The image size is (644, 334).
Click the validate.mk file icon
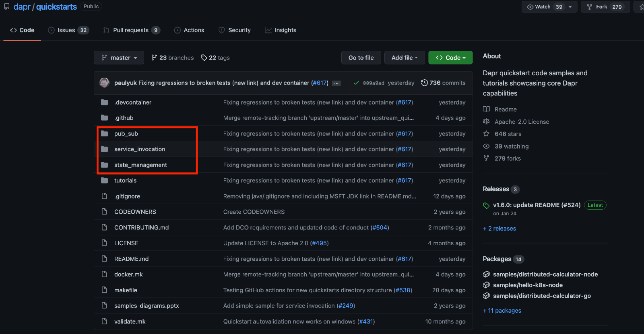[105, 322]
